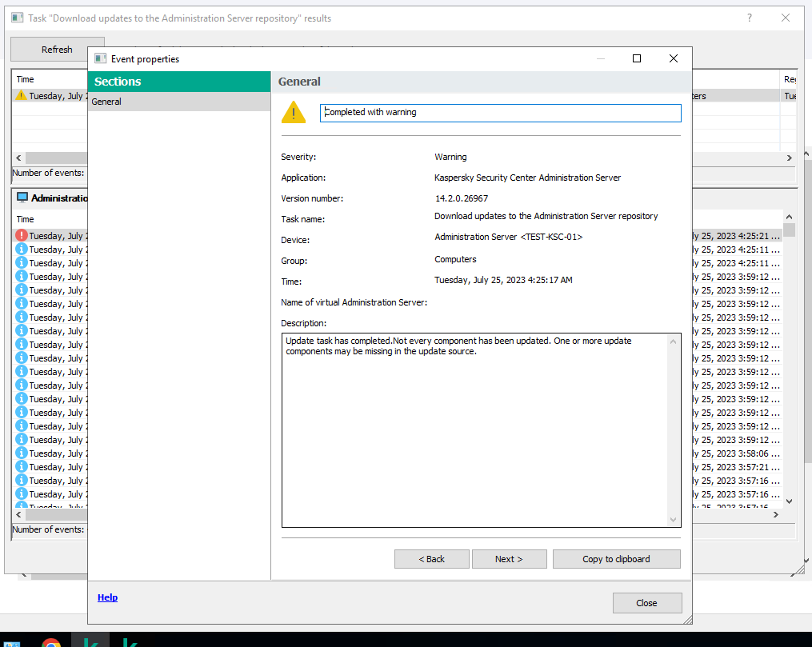Click Kaspersky Security Center Administration Server text

(528, 178)
